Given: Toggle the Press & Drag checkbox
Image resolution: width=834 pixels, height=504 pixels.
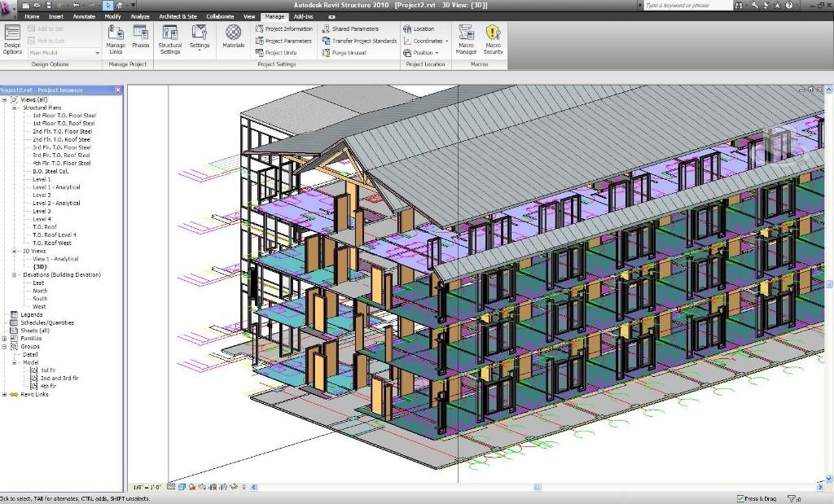Looking at the screenshot, I should pyautogui.click(x=740, y=498).
